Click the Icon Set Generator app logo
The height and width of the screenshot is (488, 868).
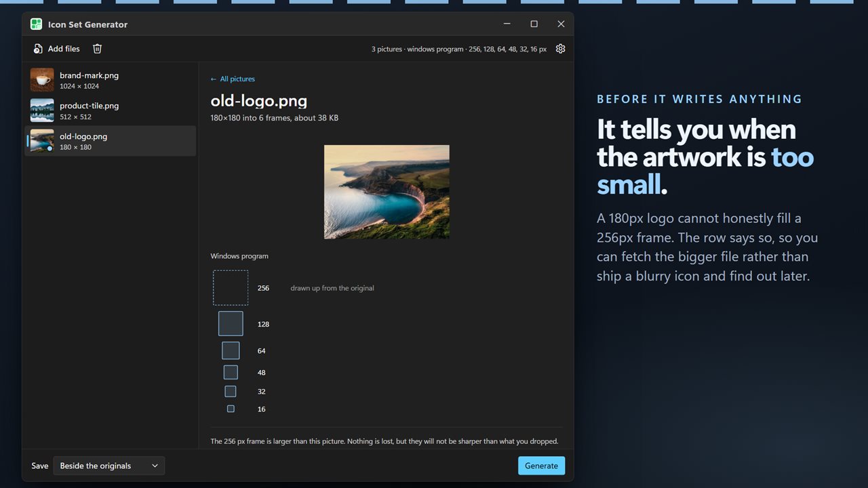36,24
